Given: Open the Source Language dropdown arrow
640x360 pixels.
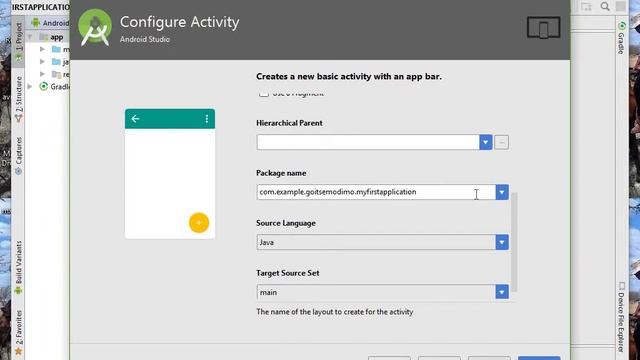Looking at the screenshot, I should pos(502,242).
